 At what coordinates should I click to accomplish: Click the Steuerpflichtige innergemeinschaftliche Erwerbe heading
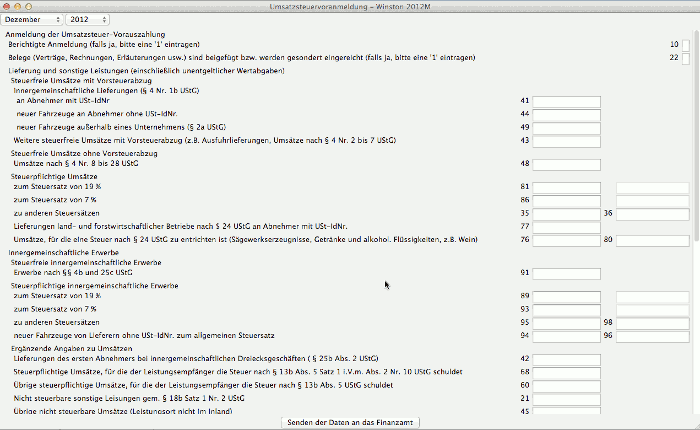click(95, 285)
